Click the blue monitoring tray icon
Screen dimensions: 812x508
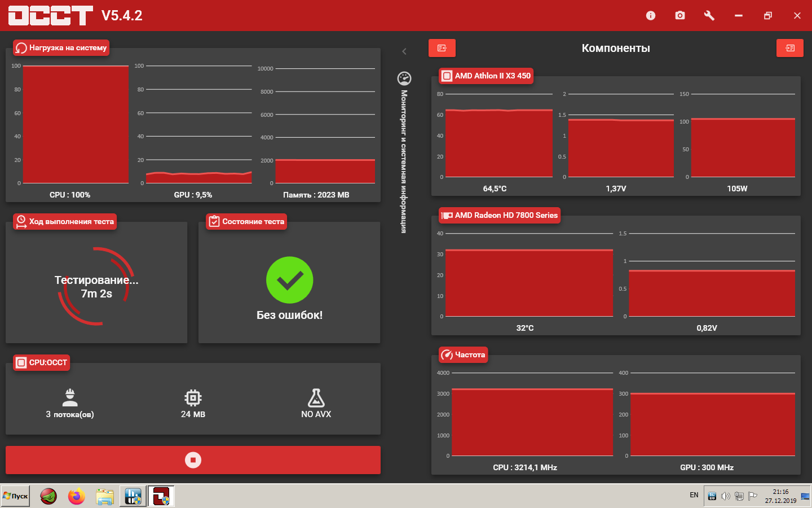click(x=712, y=496)
